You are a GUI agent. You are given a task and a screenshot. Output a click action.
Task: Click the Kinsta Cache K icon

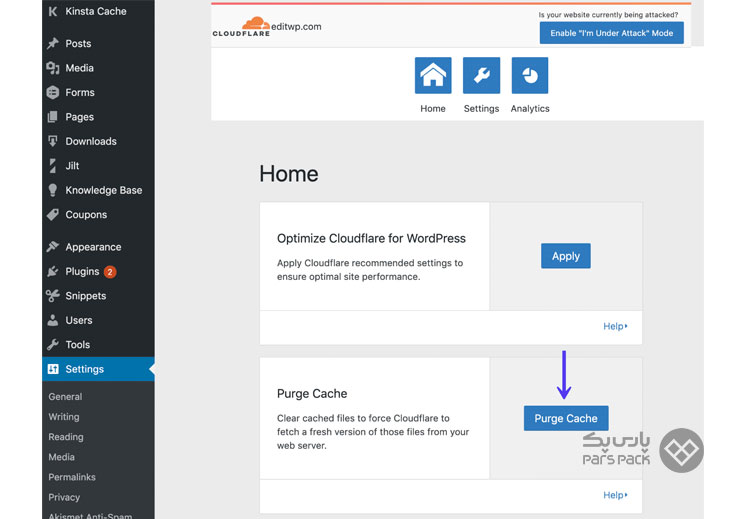pyautogui.click(x=53, y=11)
